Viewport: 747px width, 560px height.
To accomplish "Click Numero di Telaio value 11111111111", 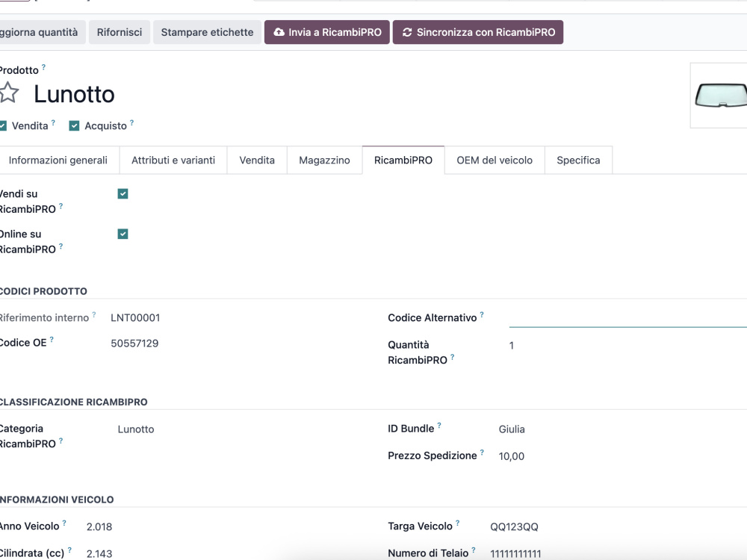I will (516, 554).
